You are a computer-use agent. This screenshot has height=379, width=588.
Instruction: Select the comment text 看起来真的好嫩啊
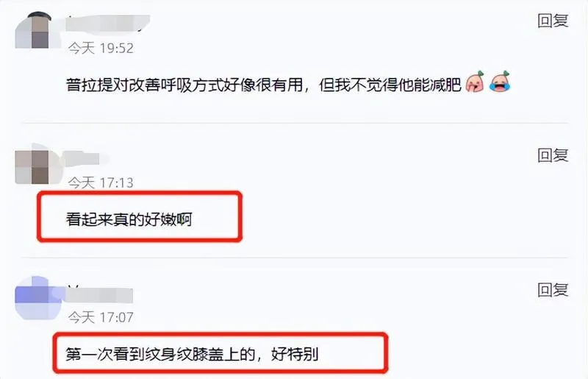(x=129, y=219)
